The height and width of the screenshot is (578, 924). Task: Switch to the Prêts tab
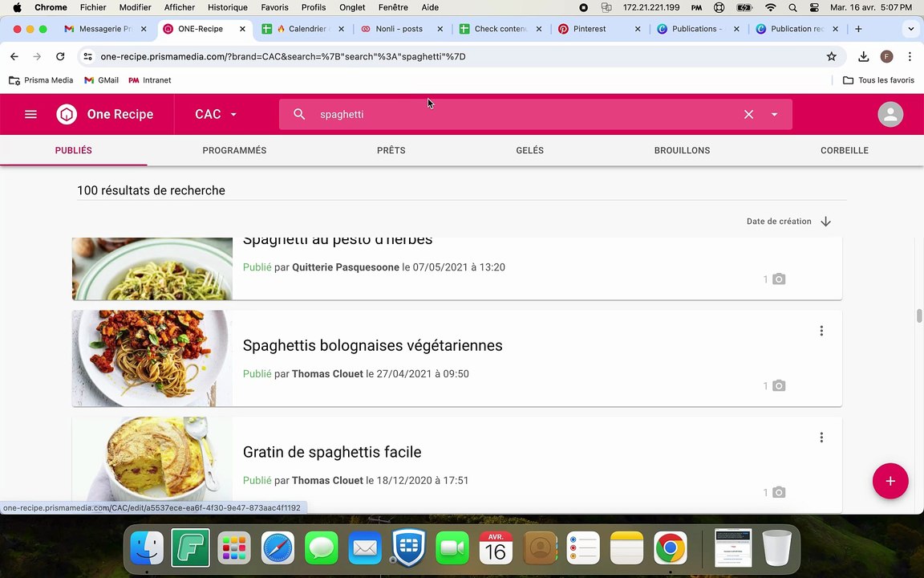391,150
